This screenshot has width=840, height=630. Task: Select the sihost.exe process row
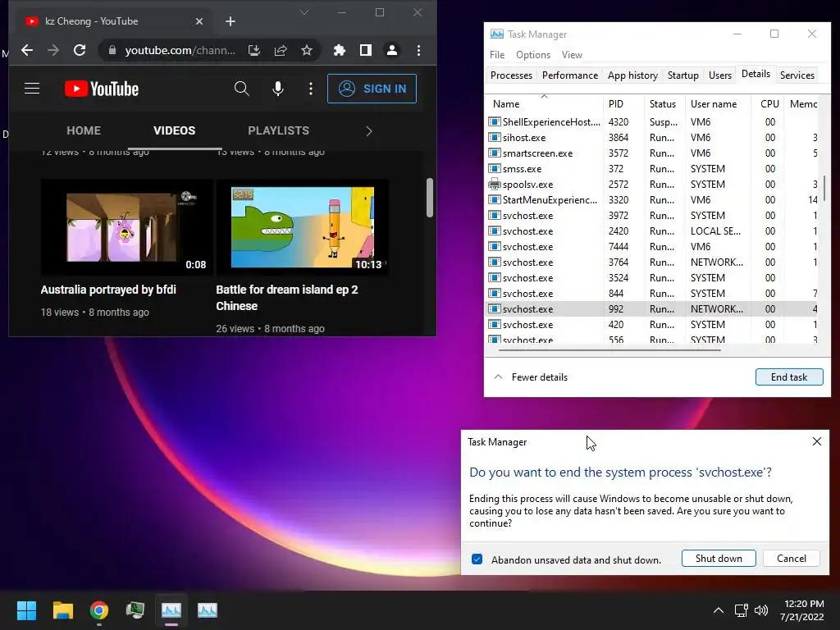pyautogui.click(x=652, y=138)
